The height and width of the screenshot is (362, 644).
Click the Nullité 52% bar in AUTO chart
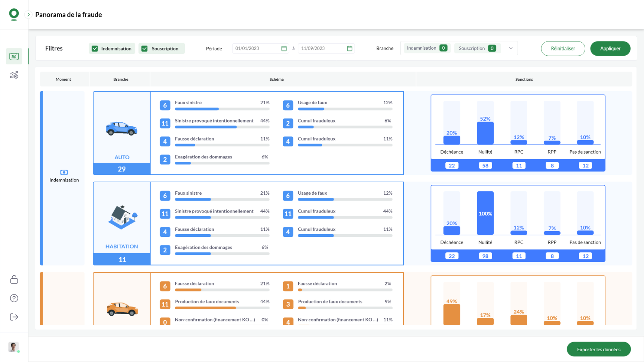[x=485, y=133]
